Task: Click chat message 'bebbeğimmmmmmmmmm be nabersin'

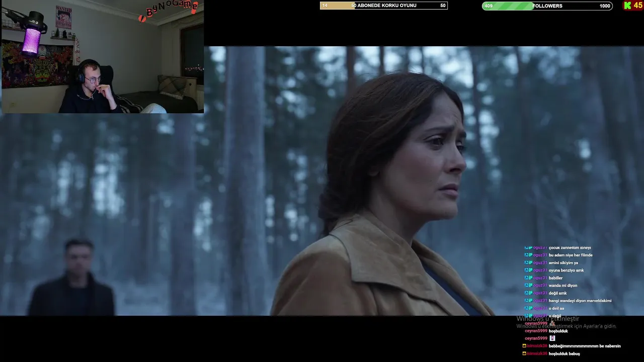Action: tap(585, 346)
